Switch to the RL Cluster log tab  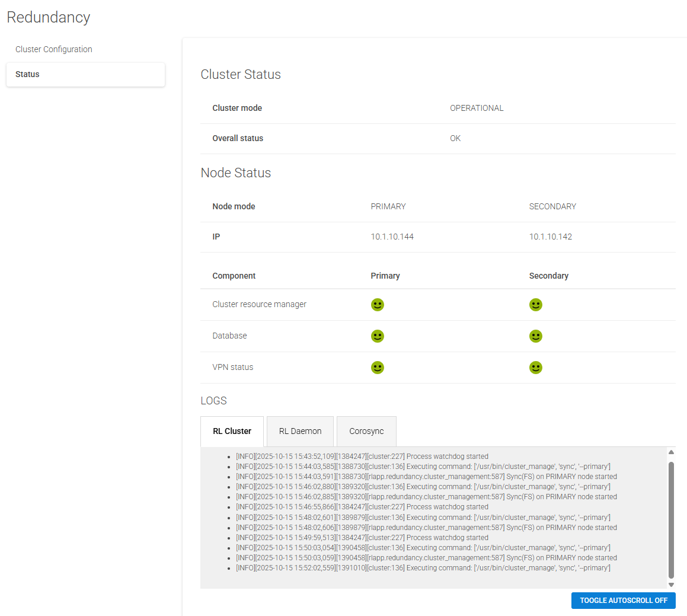(x=232, y=432)
